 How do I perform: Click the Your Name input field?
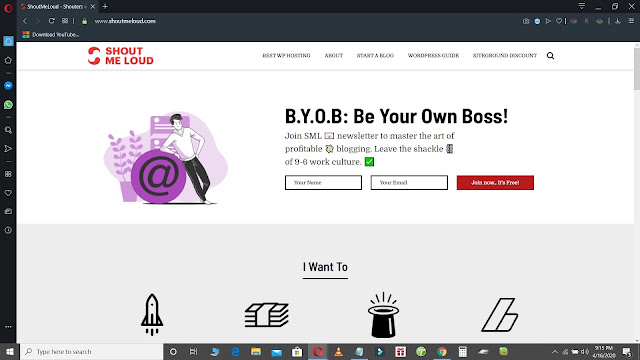[x=323, y=182]
